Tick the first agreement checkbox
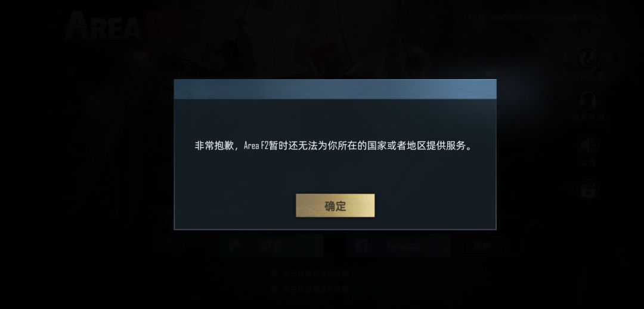 click(275, 273)
